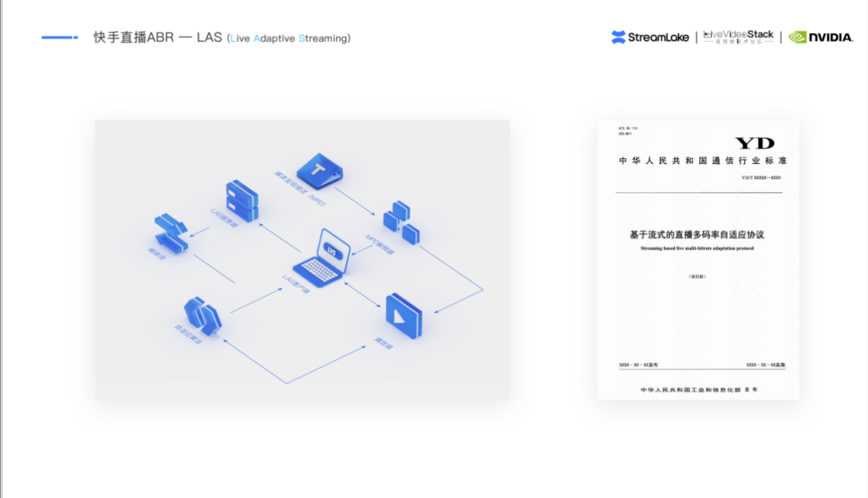Click the 'Live Adaptive Streaming' subtitle text
The image size is (868, 498).
tap(289, 38)
